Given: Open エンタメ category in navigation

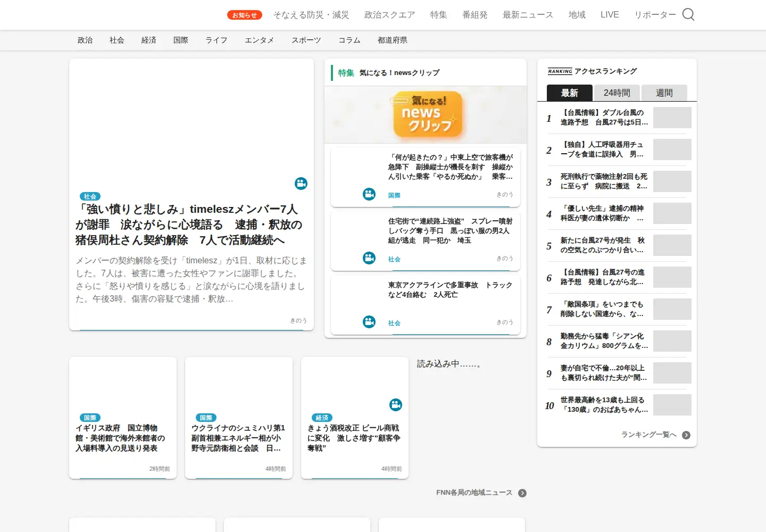Looking at the screenshot, I should [260, 40].
